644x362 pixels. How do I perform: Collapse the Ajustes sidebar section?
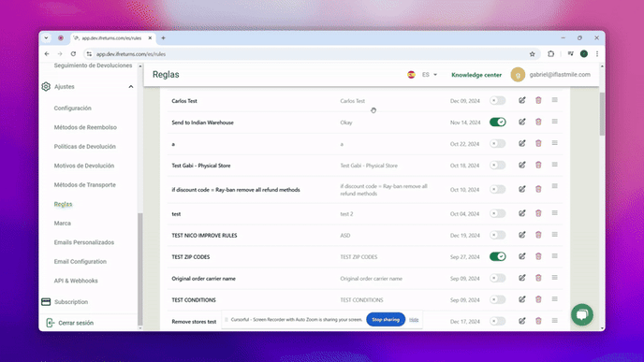131,87
